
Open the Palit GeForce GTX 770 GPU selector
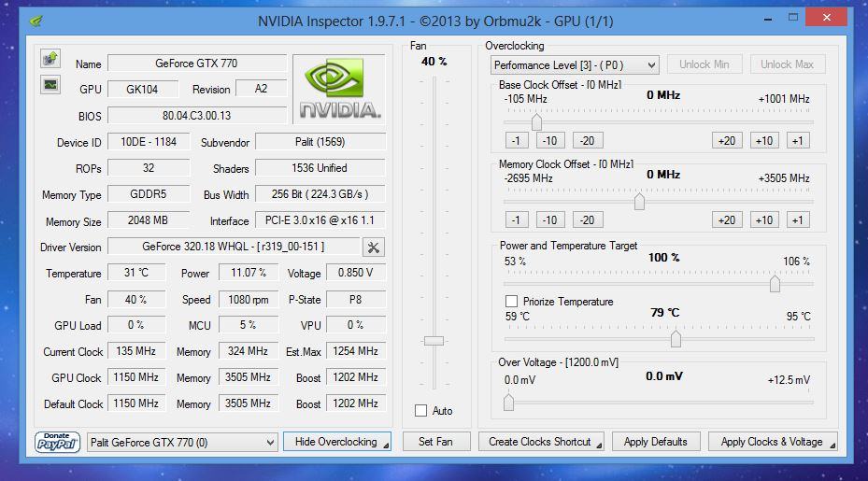(182, 443)
